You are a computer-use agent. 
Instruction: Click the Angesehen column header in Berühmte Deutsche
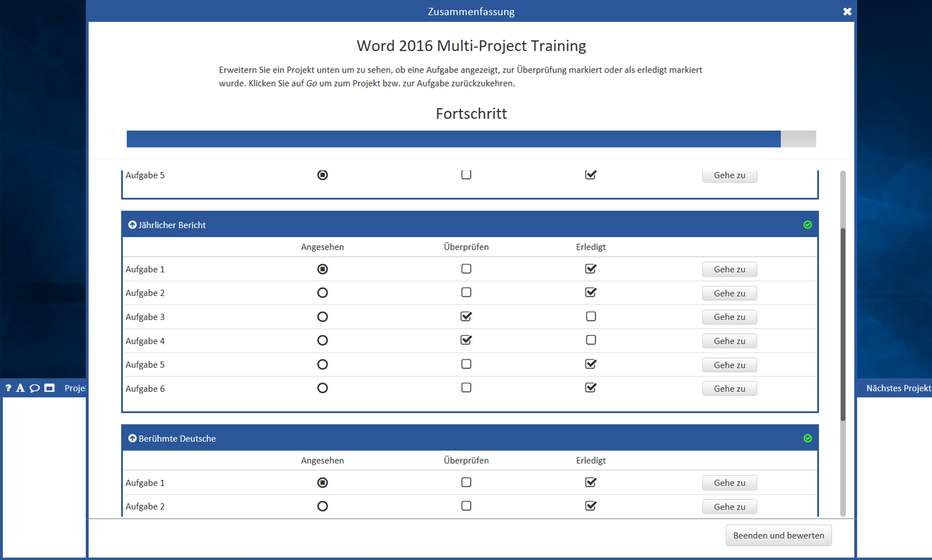pos(322,460)
